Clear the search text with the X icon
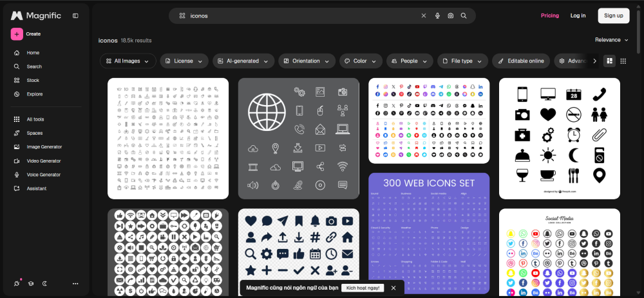 (424, 15)
